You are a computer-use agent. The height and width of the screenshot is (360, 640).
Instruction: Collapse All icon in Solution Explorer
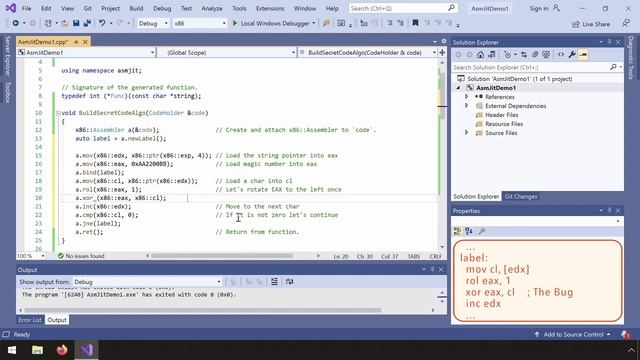[535, 55]
